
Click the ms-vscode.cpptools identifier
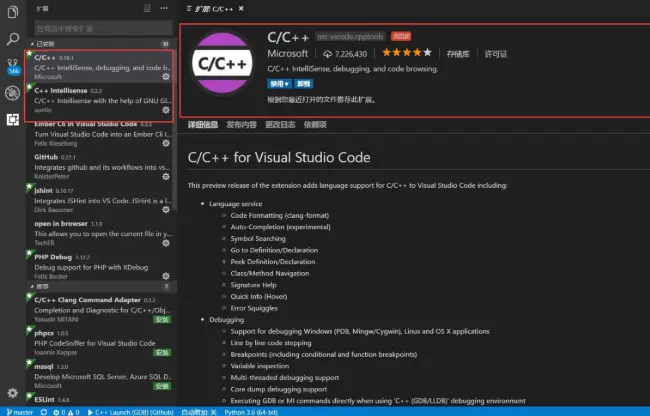coord(350,36)
